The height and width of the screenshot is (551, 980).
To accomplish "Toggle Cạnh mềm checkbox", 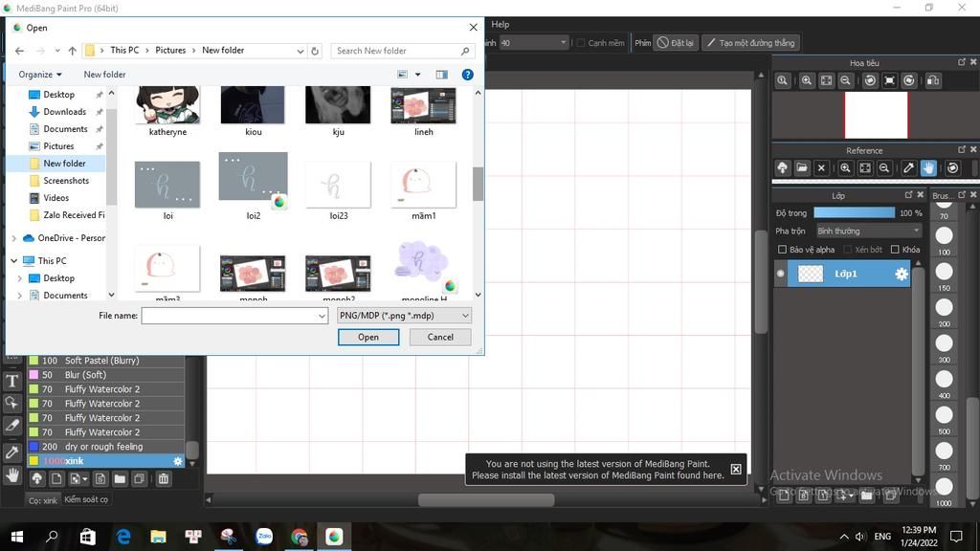I will [581, 43].
